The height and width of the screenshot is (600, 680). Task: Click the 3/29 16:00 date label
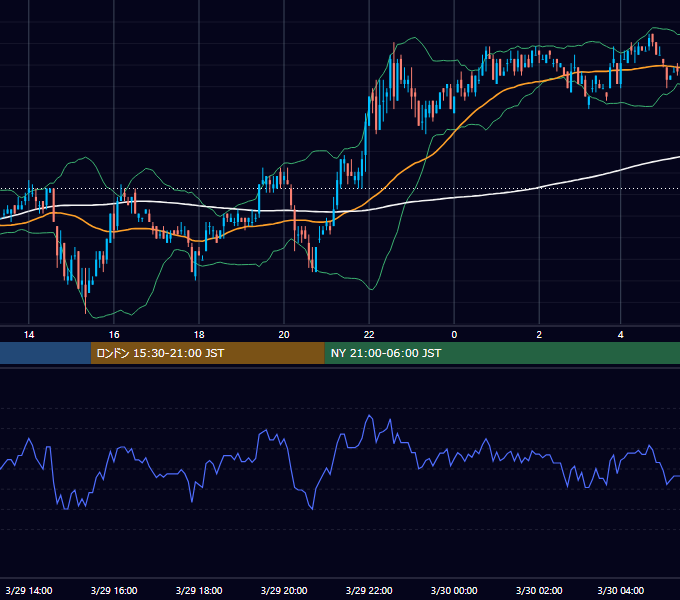pos(114,590)
